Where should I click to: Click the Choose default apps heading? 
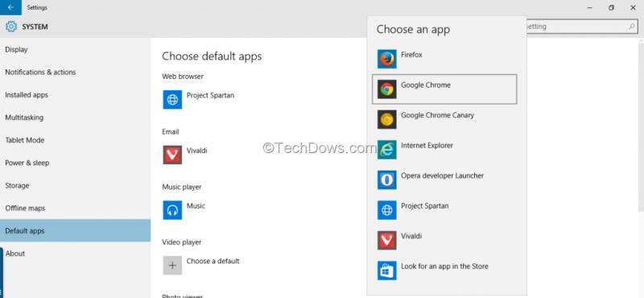coord(212,56)
